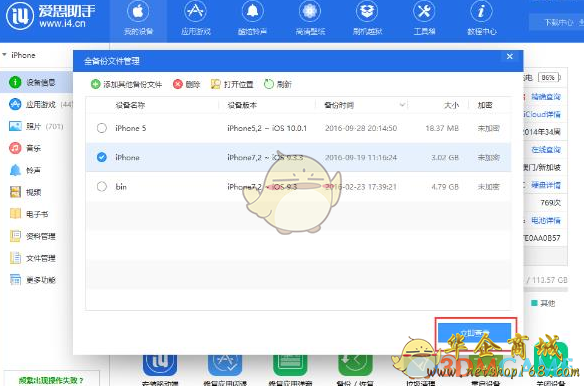The height and width of the screenshot is (386, 584).
Task: Click the 86% battery indicator
Action: click(549, 77)
